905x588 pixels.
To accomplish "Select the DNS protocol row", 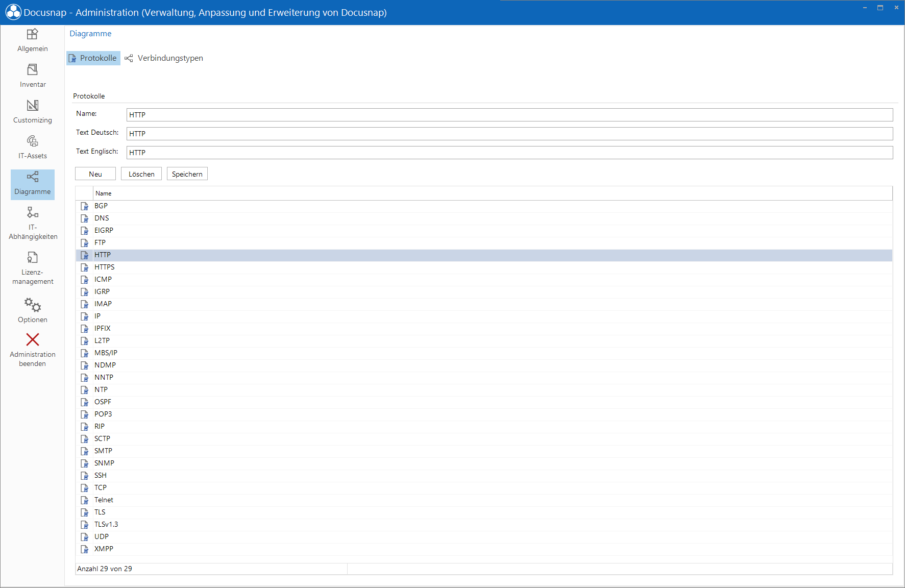I will coord(484,218).
